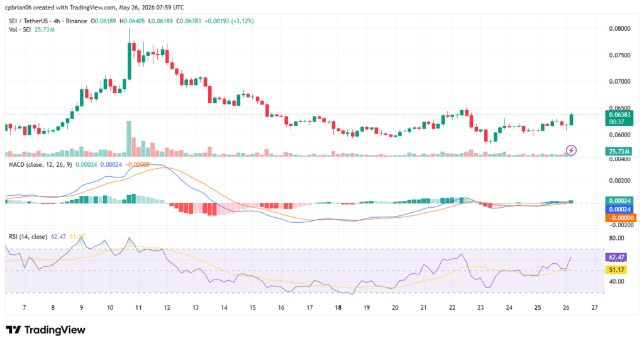Click the 0.08000 price axis label
Image resolution: width=644 pixels, height=345 pixels.
tap(619, 29)
